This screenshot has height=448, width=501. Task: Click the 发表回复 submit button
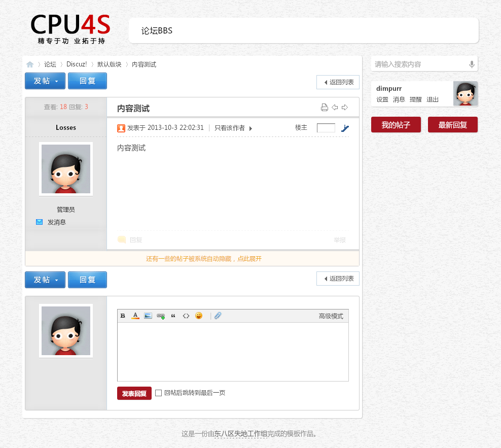click(x=134, y=394)
